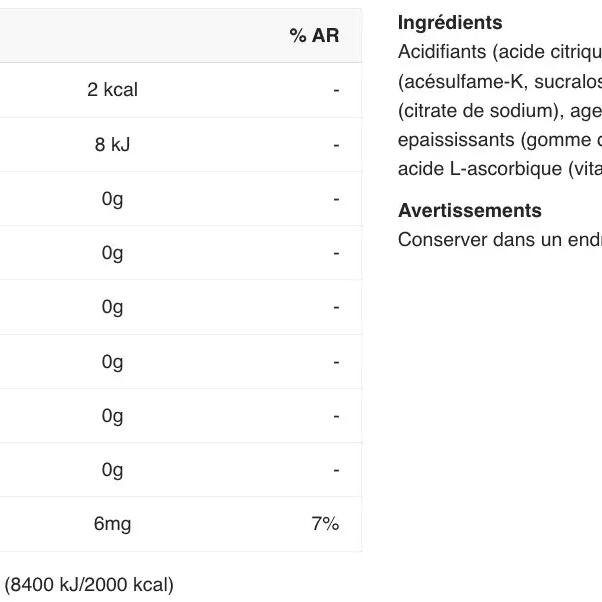This screenshot has width=602, height=602.
Task: Click the "(8400 kJ/2000 kcal)" footnote text
Action: point(89,584)
